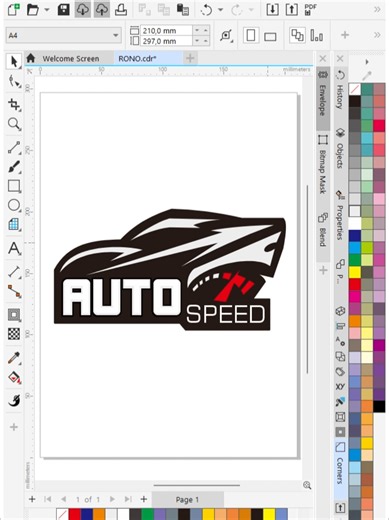Select the Text tool

[14, 249]
